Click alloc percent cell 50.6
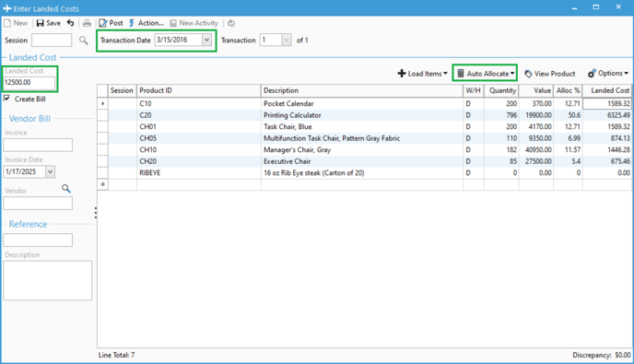Viewport: 634px width, 364px height. 568,115
